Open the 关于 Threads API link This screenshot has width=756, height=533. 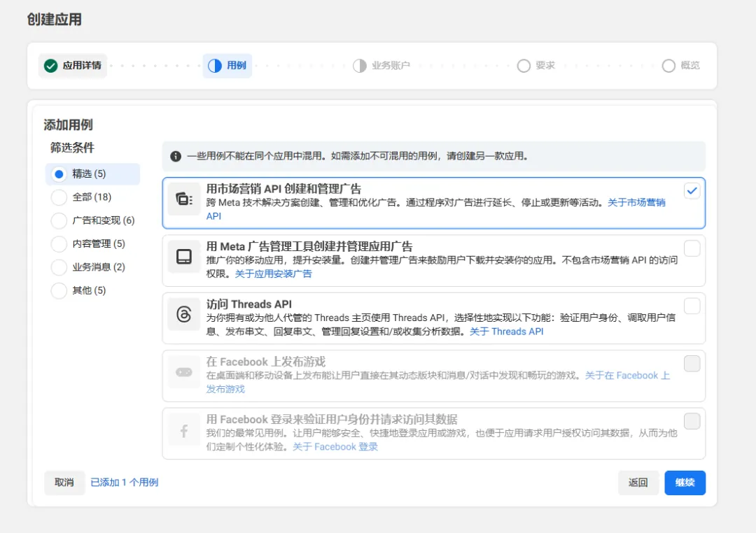click(x=507, y=332)
